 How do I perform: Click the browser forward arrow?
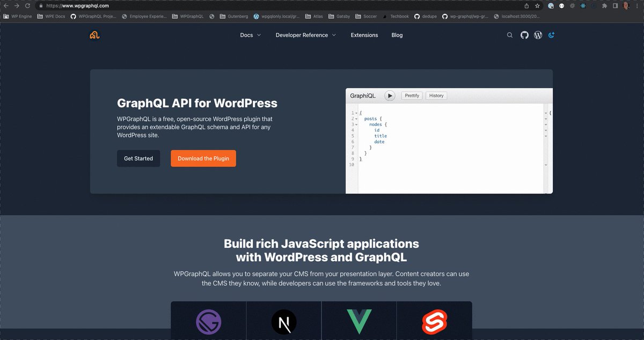tap(17, 5)
